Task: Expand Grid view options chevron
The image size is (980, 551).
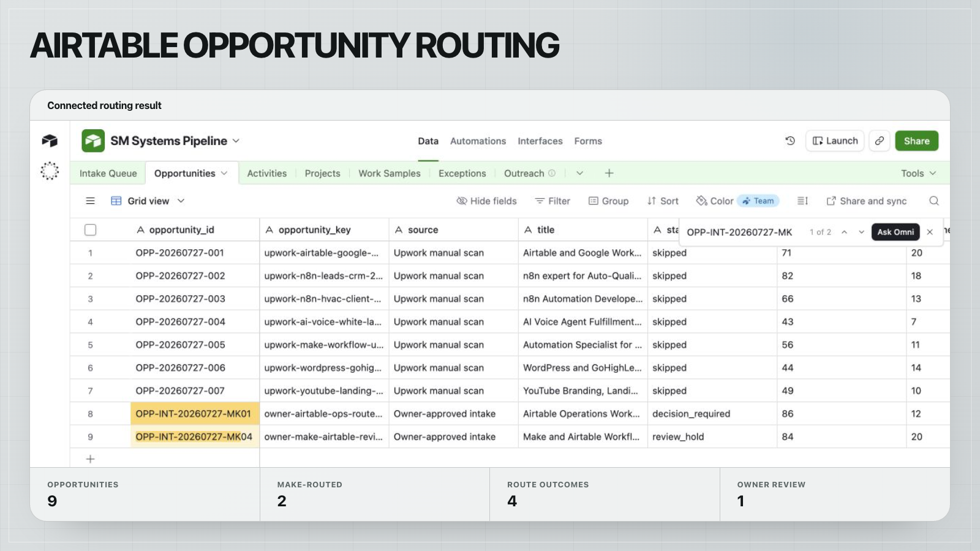Action: (x=181, y=201)
